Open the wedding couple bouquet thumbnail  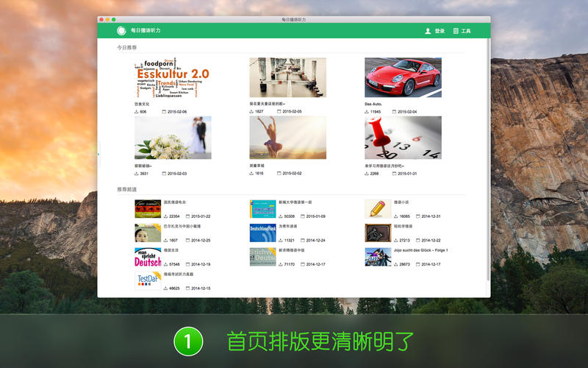(x=173, y=138)
